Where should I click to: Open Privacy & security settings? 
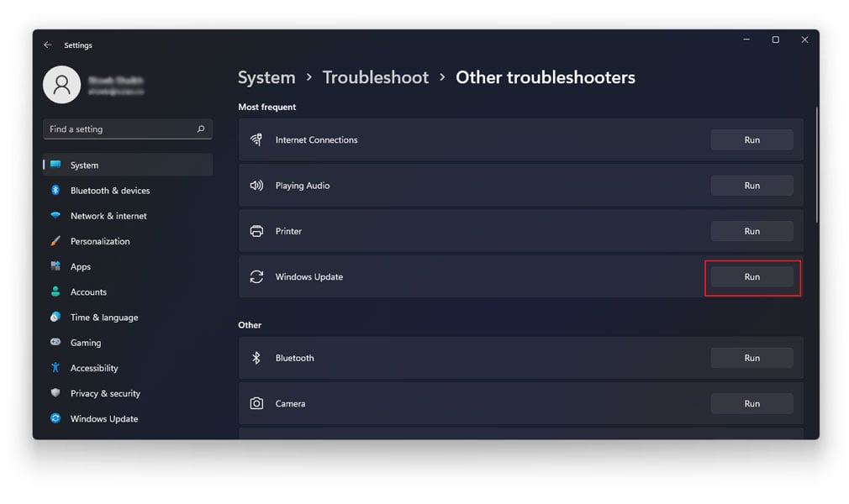point(128,394)
